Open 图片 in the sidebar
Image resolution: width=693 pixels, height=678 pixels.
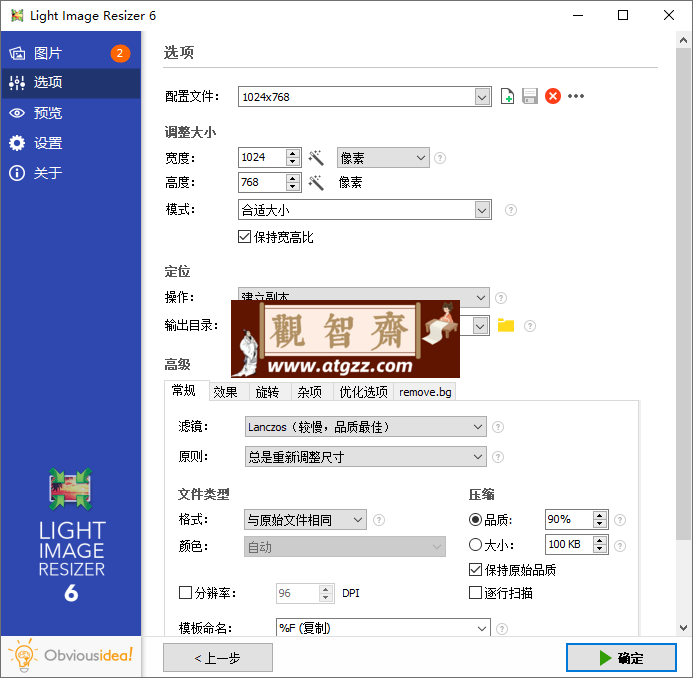coord(71,53)
